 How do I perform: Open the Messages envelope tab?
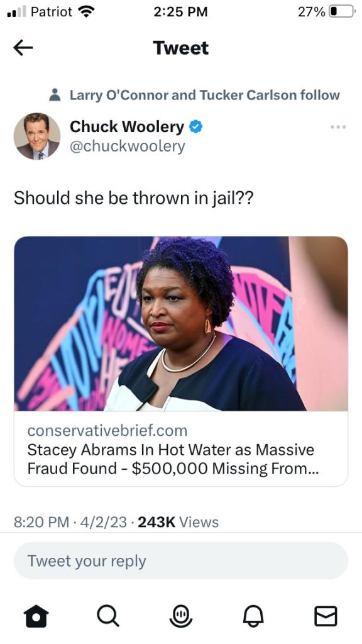tap(326, 616)
